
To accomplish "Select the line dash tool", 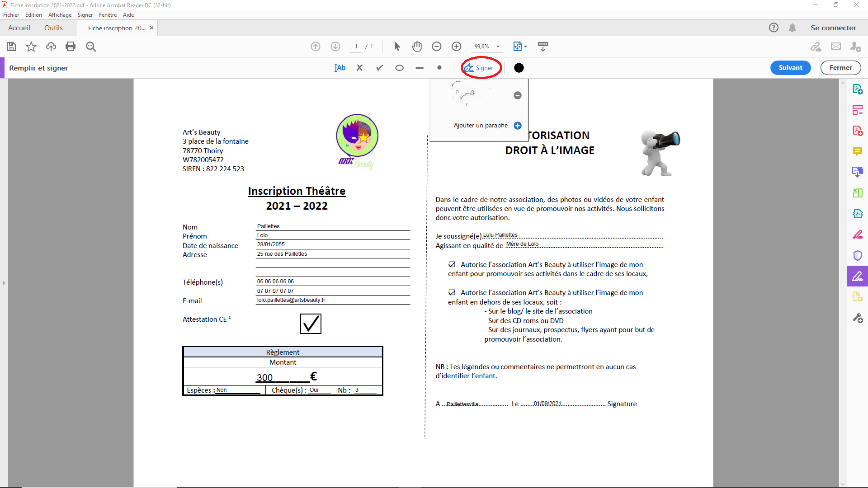I will pos(420,68).
